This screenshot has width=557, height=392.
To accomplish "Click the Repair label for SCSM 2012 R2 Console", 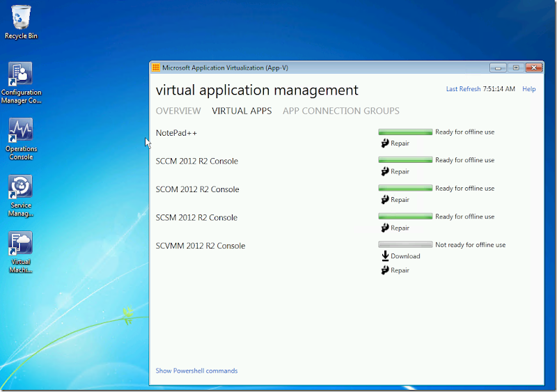I will pos(400,228).
